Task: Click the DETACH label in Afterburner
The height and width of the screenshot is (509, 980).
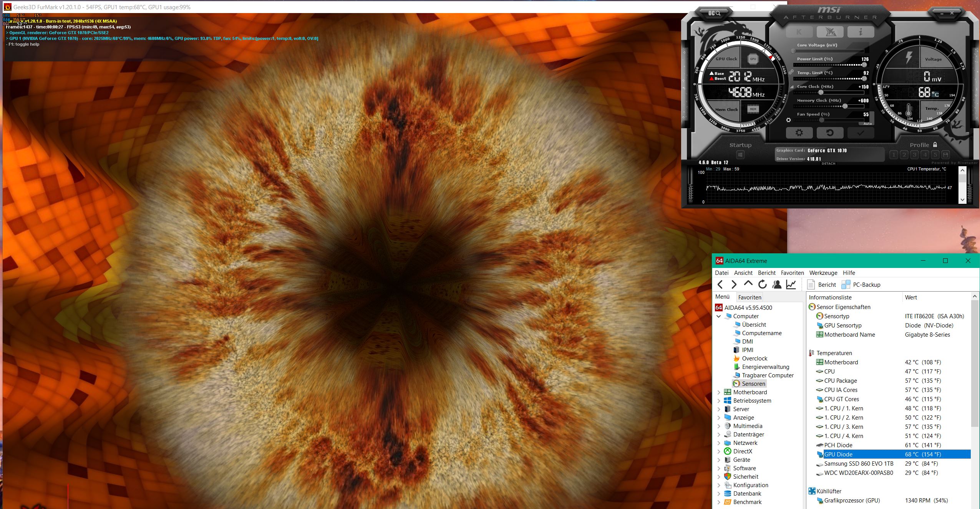Action: click(x=828, y=164)
